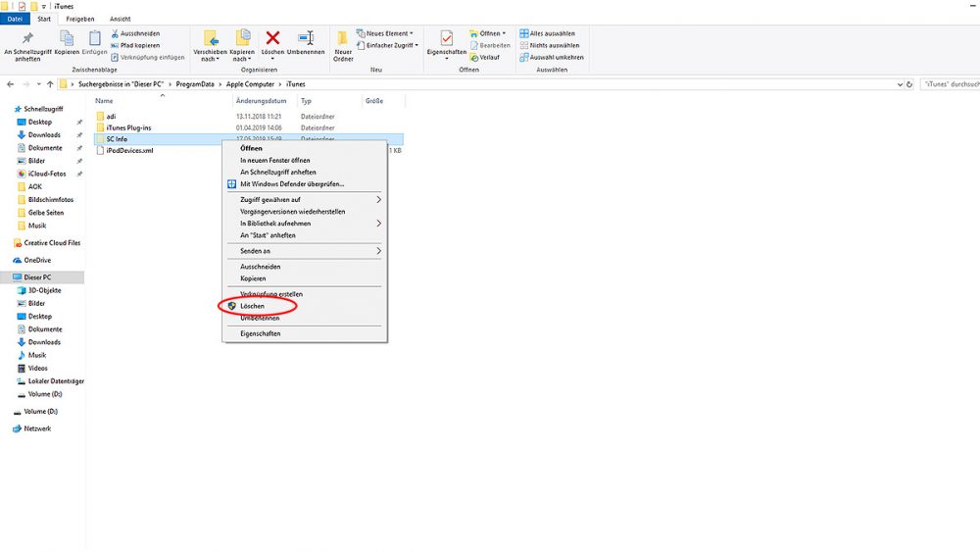Go up one folder level arrow
This screenshot has width=980, height=552.
click(50, 84)
